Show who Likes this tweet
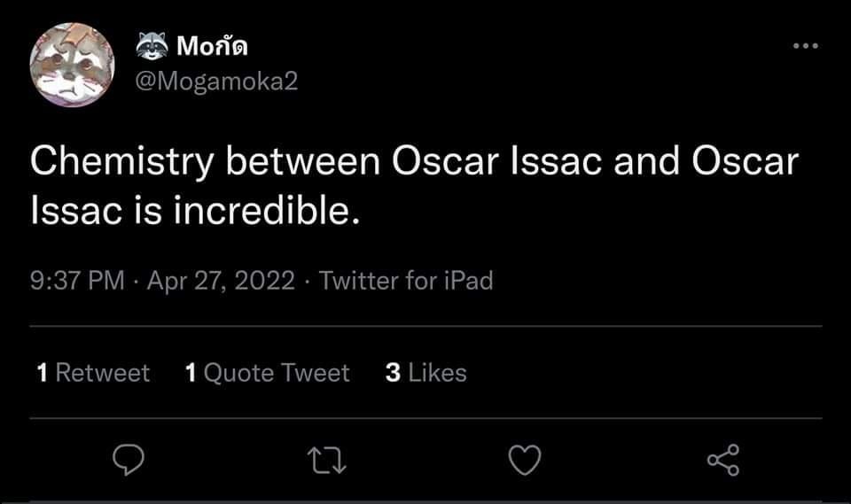 [437, 373]
